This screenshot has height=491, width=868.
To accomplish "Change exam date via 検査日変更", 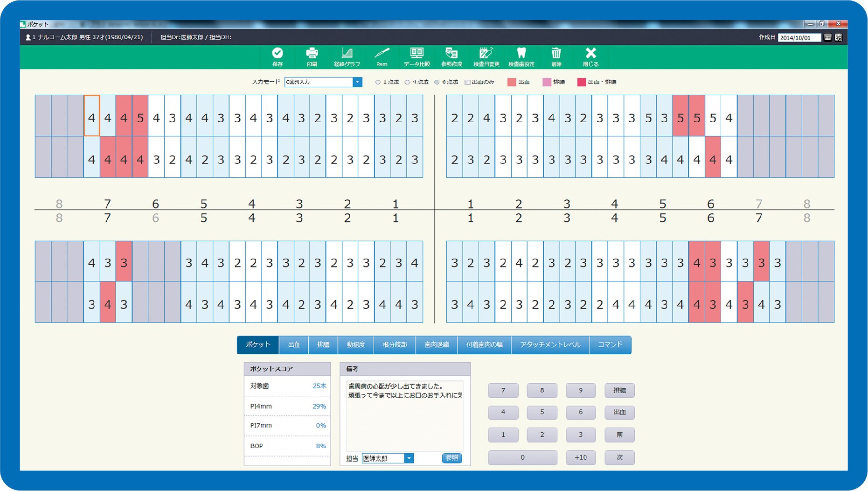I will pyautogui.click(x=486, y=57).
